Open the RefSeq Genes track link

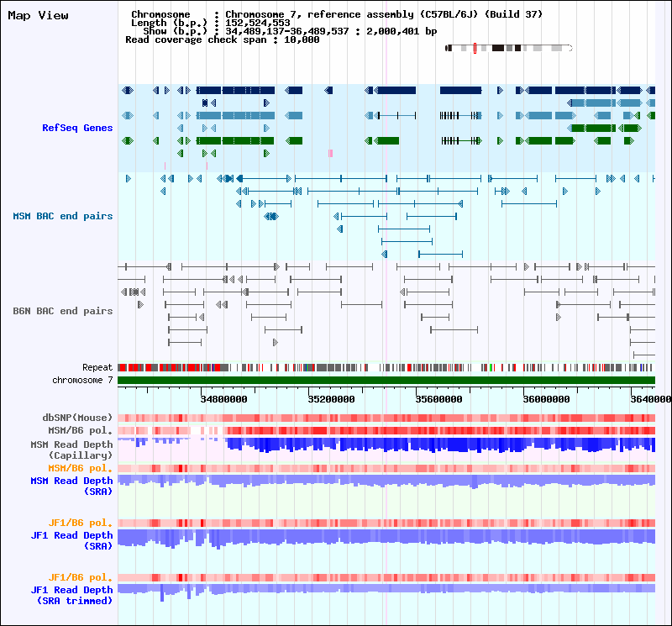click(77, 128)
